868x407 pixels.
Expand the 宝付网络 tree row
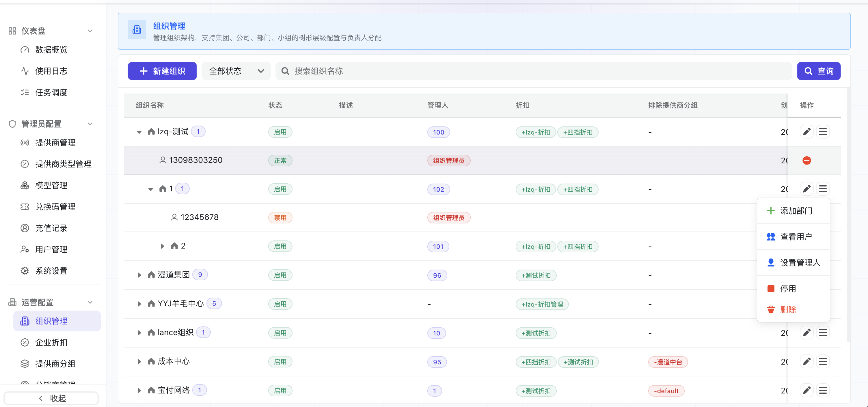139,391
